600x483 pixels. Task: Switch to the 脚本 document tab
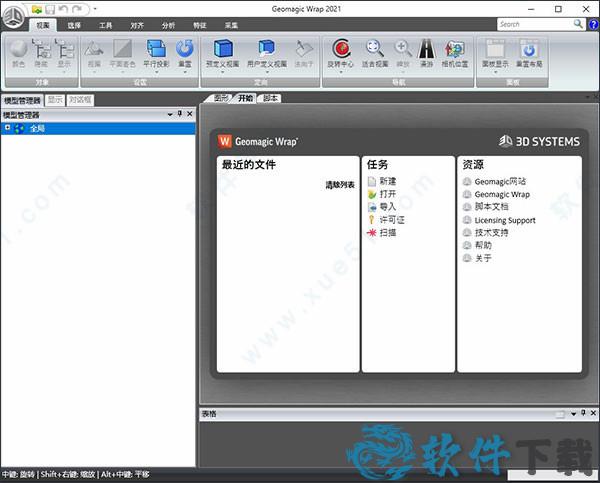(270, 98)
